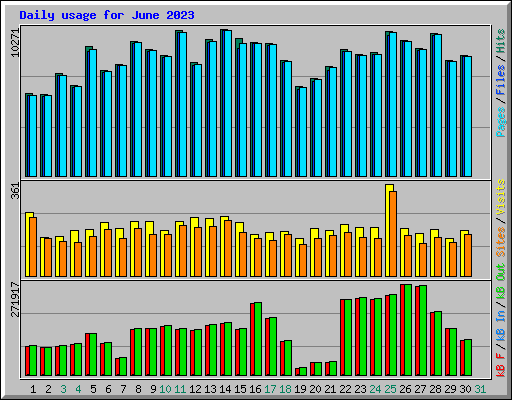This screenshot has height=400, width=512.
Task: Click day 1 on the x-axis
Action: pos(33,389)
